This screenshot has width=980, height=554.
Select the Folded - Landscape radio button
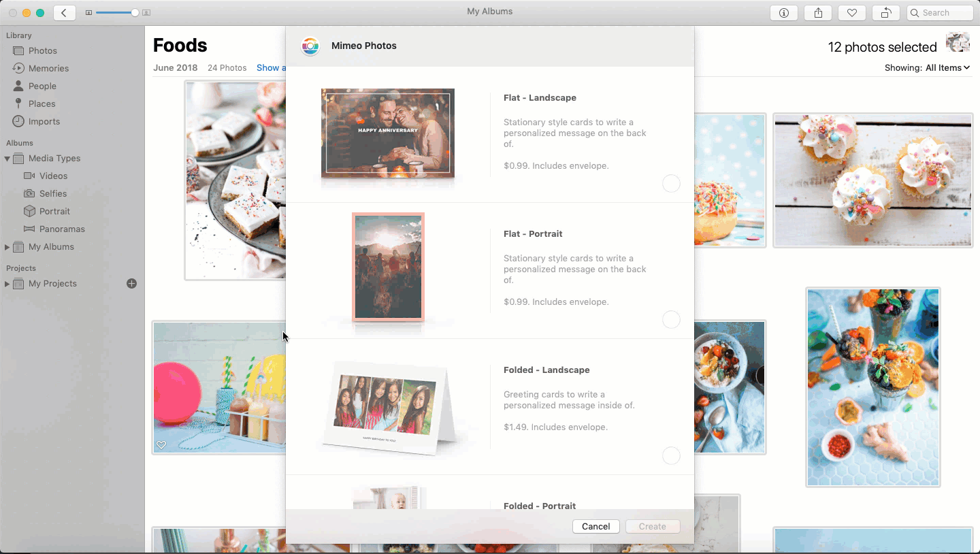(x=671, y=455)
